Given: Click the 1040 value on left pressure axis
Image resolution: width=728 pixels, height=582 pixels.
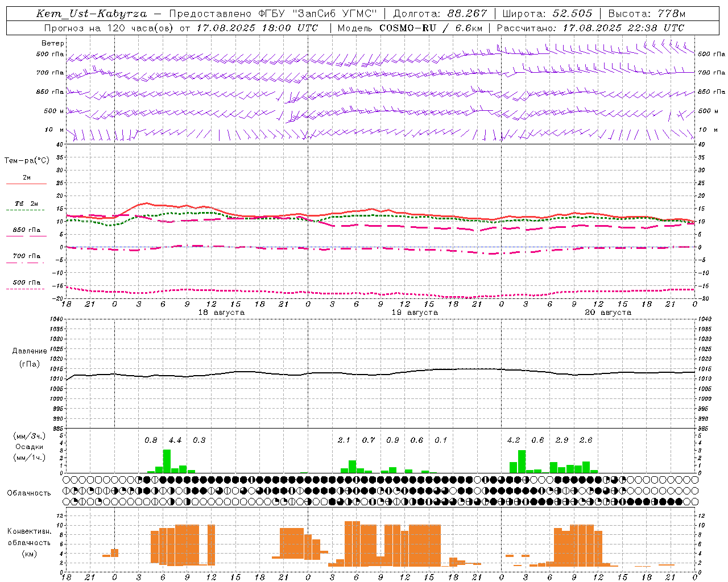Looking at the screenshot, I should point(58,319).
